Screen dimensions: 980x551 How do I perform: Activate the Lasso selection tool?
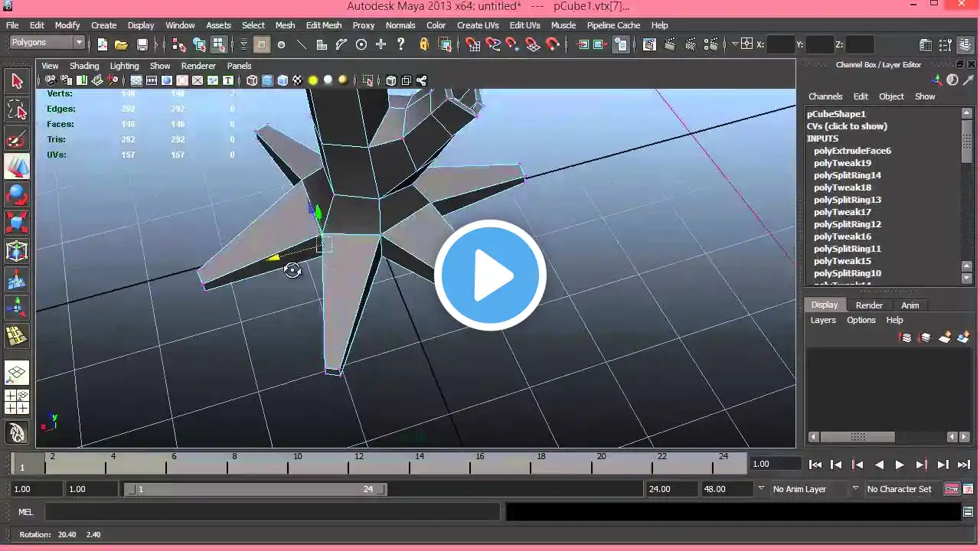click(17, 109)
